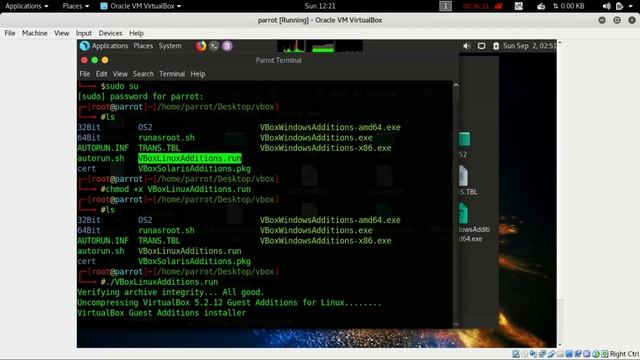Open Parrot Terminal File menu
Screen dimensions: 640x360
[x=85, y=74]
